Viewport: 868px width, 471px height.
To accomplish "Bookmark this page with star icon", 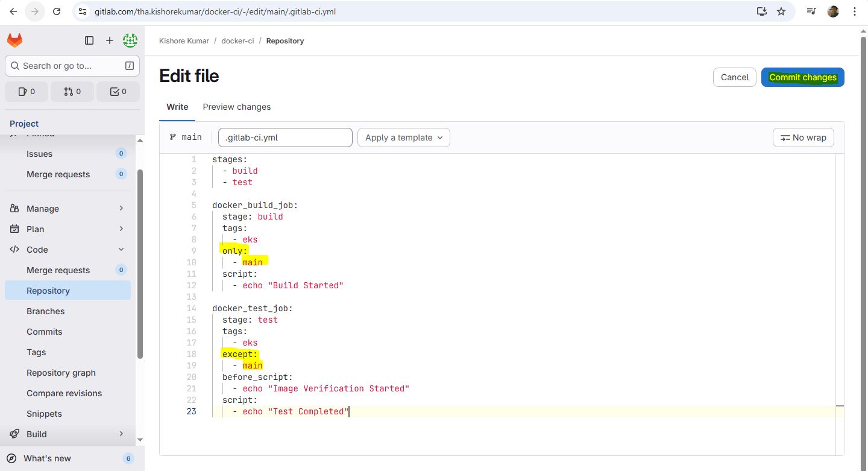I will pyautogui.click(x=781, y=11).
